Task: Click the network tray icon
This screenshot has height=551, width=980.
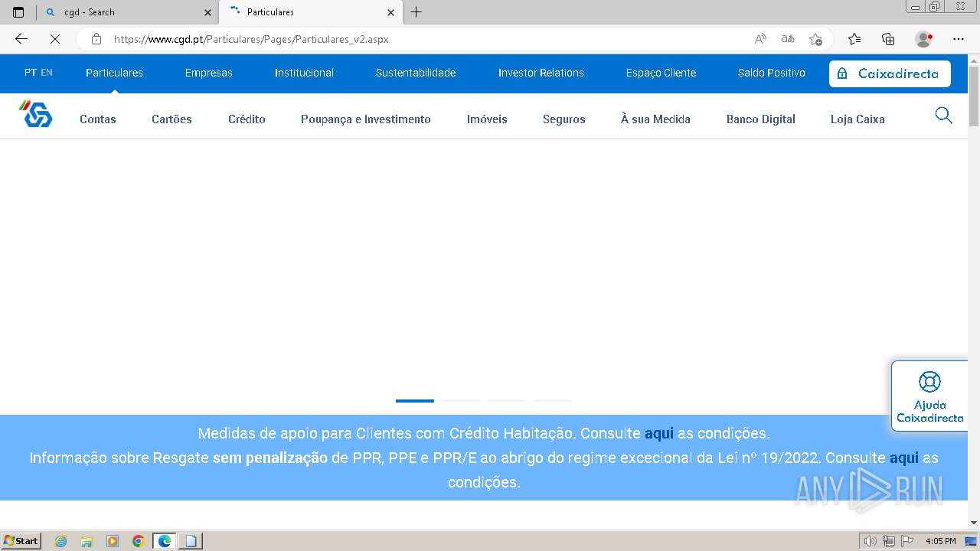Action: (x=889, y=541)
